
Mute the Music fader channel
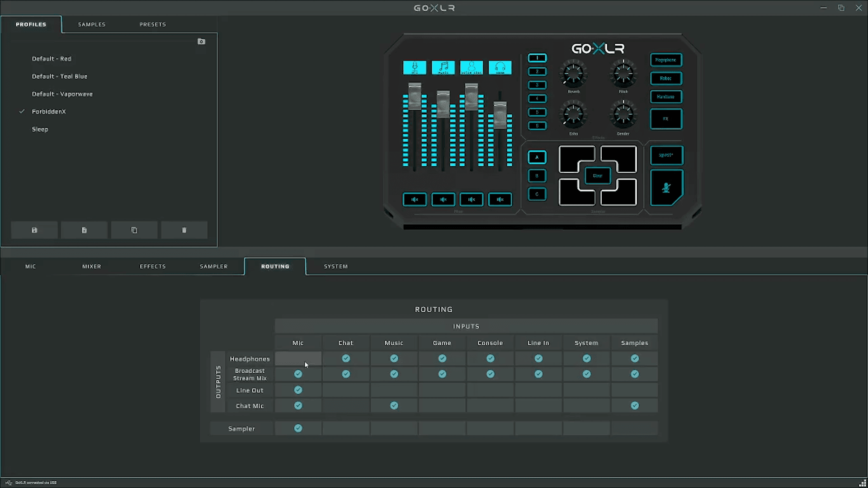443,199
